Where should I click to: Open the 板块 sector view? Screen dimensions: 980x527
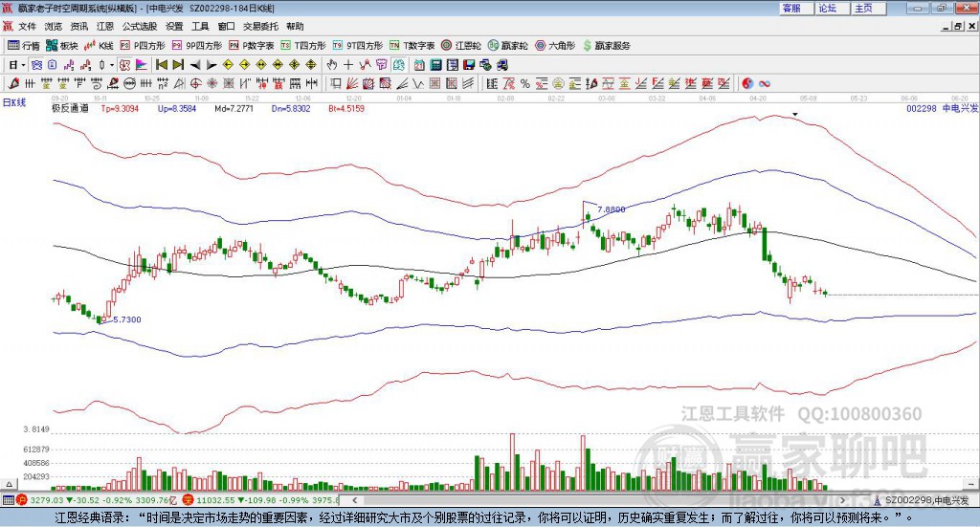pyautogui.click(x=61, y=46)
